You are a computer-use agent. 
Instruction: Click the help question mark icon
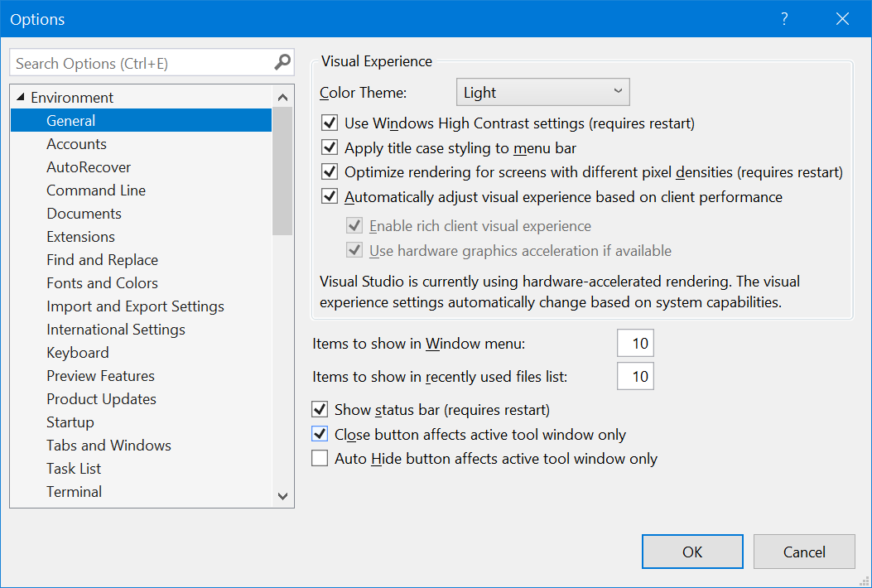pyautogui.click(x=784, y=19)
